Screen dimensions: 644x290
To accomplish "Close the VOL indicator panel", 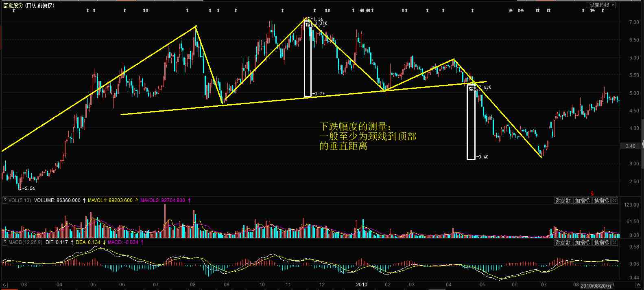I will [x=615, y=200].
